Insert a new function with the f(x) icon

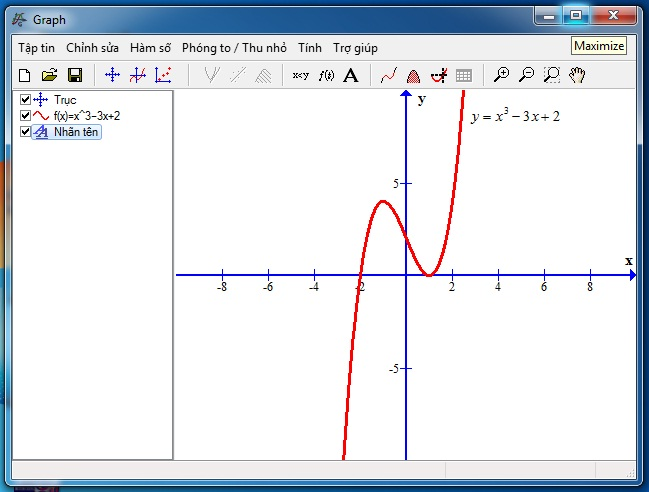click(326, 75)
